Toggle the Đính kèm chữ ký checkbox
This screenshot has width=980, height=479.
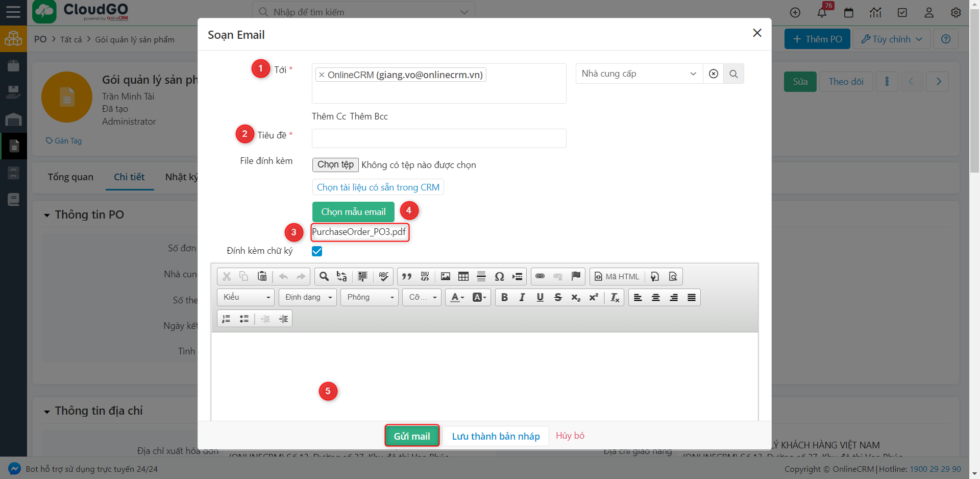[x=317, y=251]
